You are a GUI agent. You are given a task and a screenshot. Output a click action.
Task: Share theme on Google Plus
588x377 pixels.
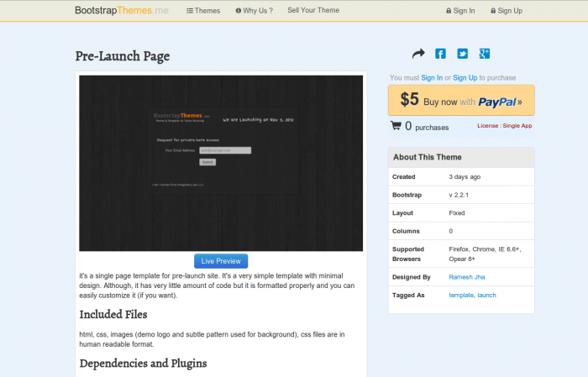pos(484,54)
